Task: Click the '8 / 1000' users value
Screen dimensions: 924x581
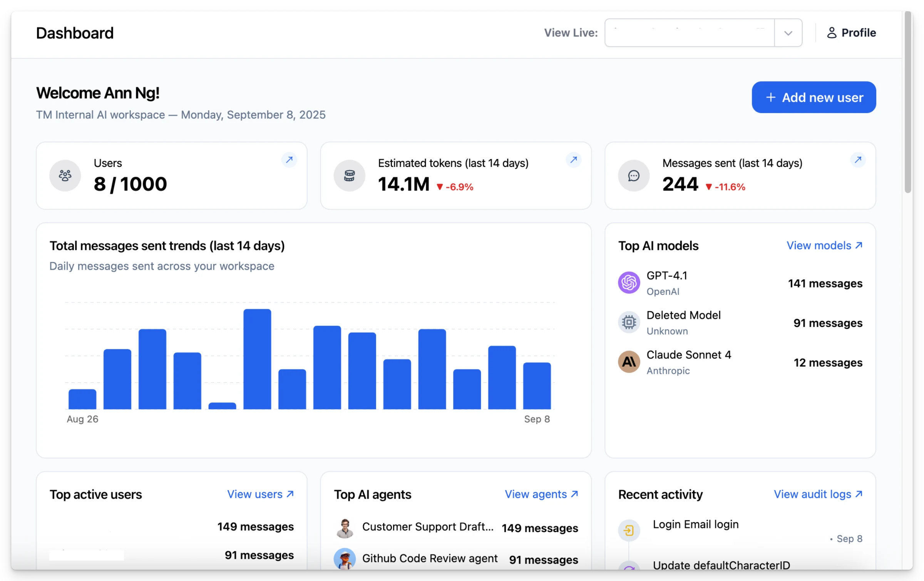Action: 130,184
